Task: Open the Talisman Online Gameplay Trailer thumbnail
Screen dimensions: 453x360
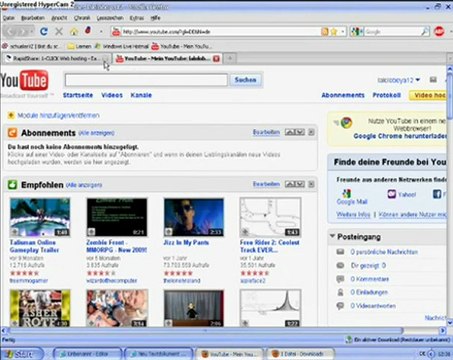Action: (40, 217)
